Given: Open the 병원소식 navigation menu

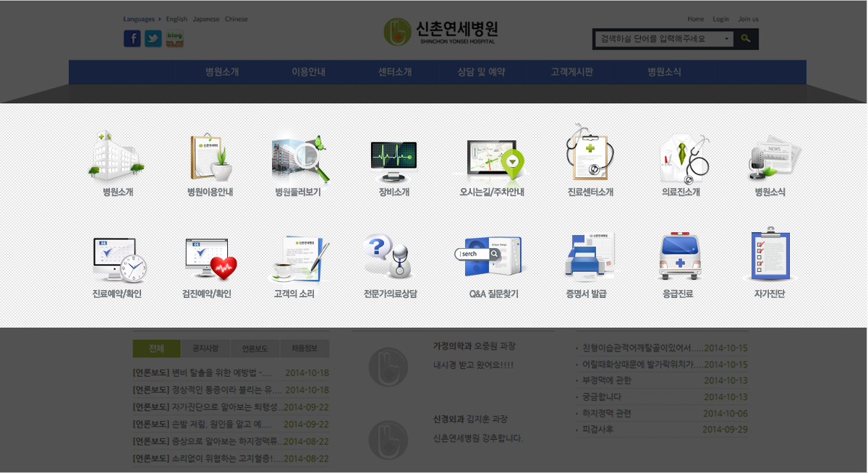Looking at the screenshot, I should [x=665, y=72].
